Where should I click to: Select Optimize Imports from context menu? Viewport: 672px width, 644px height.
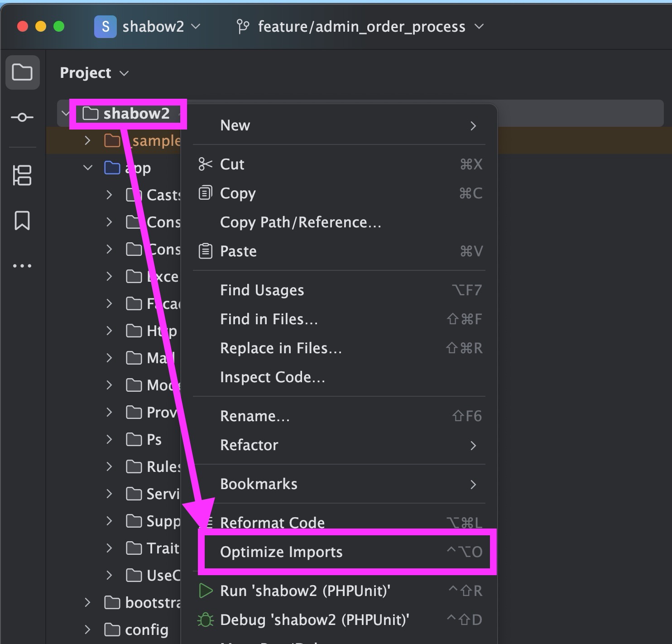pos(281,552)
